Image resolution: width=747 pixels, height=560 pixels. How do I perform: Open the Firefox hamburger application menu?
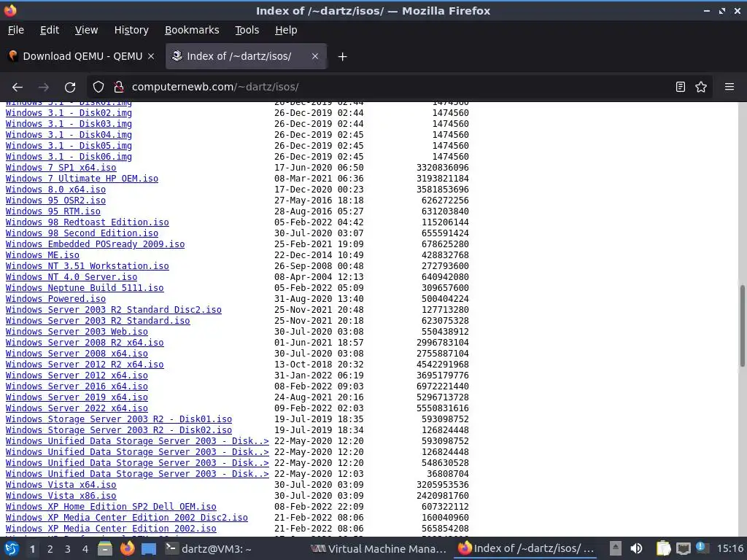point(729,87)
